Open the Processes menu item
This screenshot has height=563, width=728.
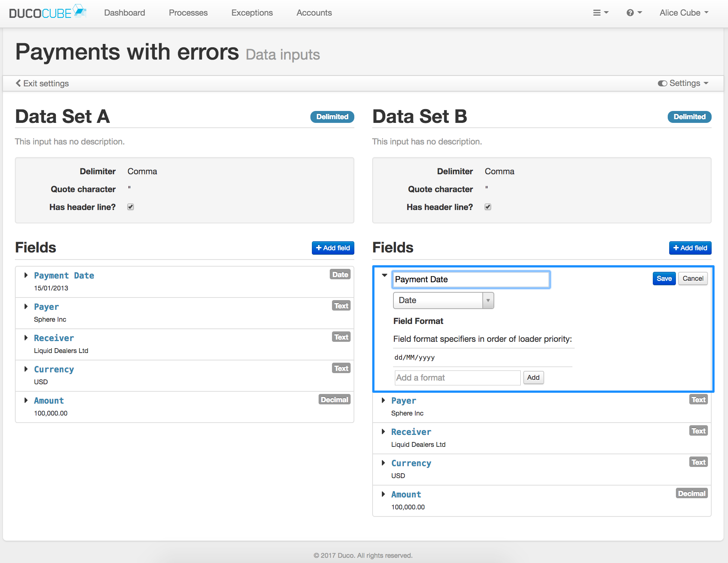point(188,13)
